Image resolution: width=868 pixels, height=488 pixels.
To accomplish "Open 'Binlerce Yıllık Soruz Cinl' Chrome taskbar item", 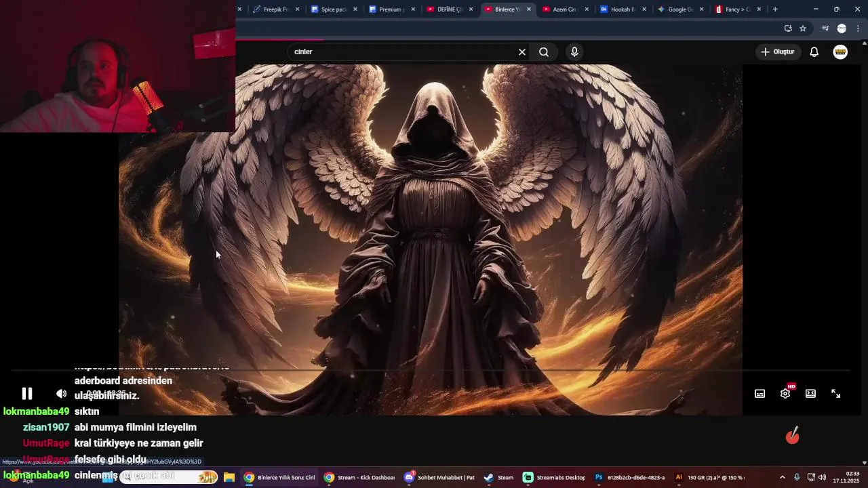I will (x=279, y=478).
